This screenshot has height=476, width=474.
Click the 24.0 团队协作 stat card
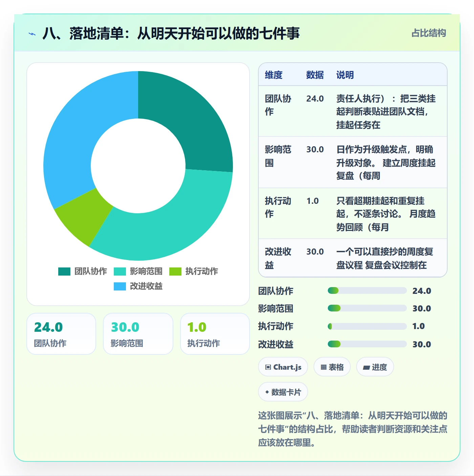(x=61, y=334)
